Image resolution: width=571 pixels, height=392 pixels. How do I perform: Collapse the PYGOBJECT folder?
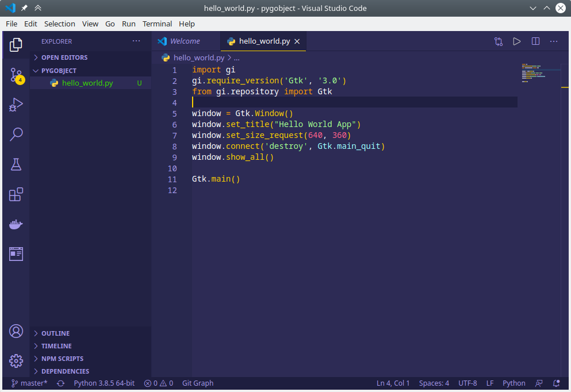[60, 70]
